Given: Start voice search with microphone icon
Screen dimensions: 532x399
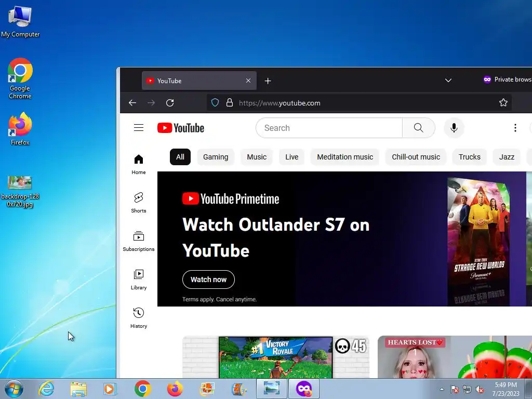Looking at the screenshot, I should 454,128.
